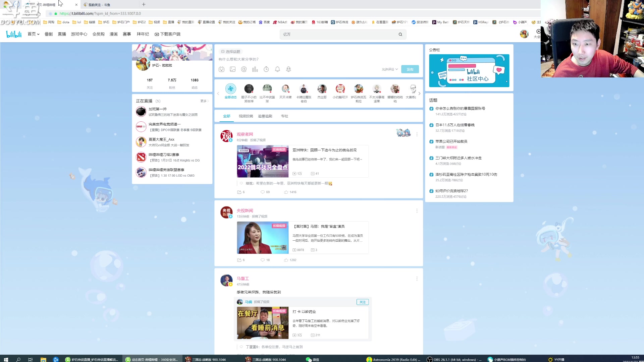This screenshot has height=362, width=644.
Task: Open more options for 央视新闻 post
Action: tap(417, 211)
